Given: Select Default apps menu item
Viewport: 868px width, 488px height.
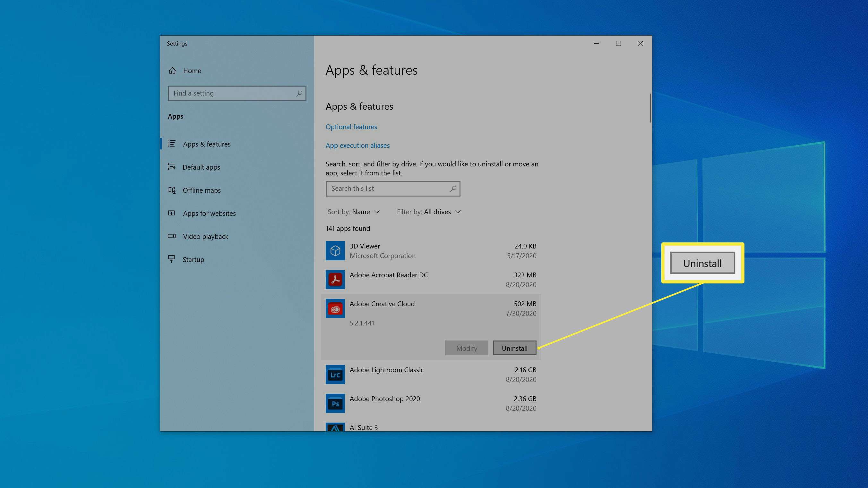Looking at the screenshot, I should coord(202,167).
